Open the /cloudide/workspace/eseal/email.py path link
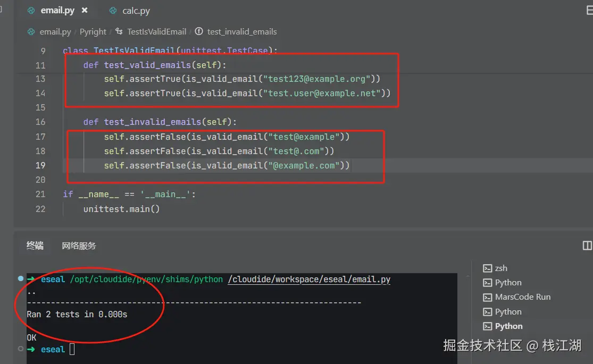 [309, 280]
